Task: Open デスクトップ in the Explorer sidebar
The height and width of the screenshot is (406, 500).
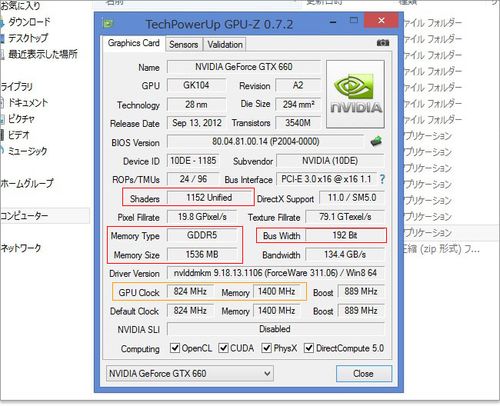Action: click(27, 38)
